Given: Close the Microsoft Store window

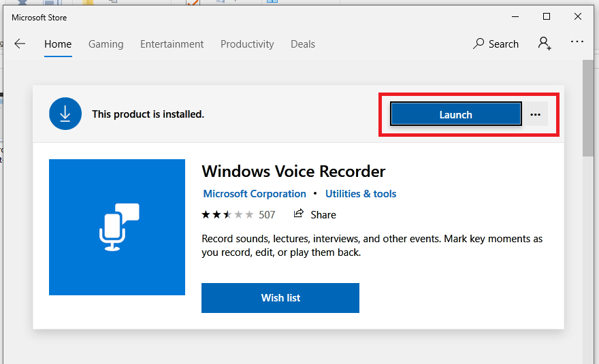Looking at the screenshot, I should tap(578, 16).
